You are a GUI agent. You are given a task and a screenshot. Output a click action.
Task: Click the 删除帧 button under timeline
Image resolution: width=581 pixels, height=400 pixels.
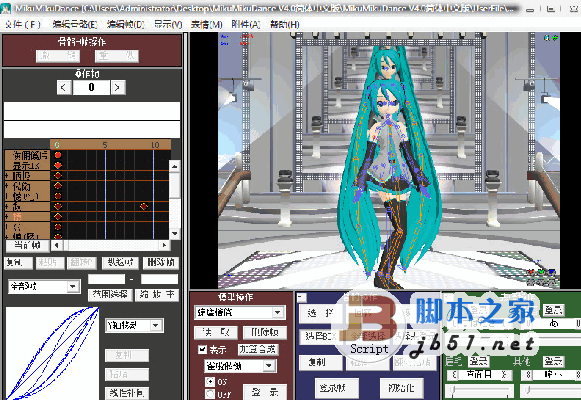tap(160, 263)
